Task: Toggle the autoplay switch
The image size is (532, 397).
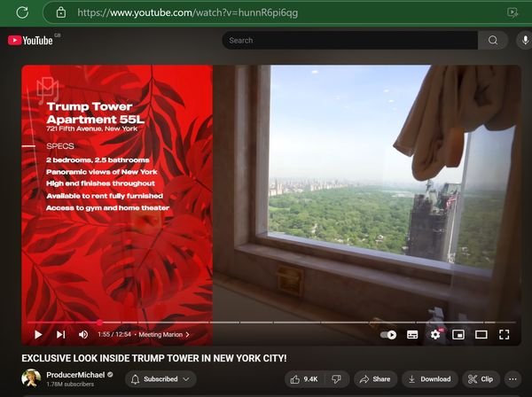Action: click(388, 335)
